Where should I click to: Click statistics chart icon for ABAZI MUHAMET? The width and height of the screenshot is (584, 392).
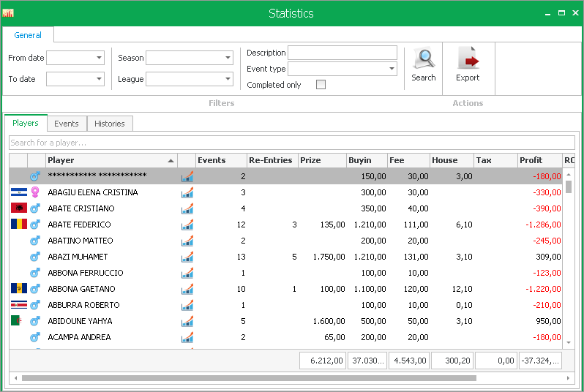click(x=187, y=257)
